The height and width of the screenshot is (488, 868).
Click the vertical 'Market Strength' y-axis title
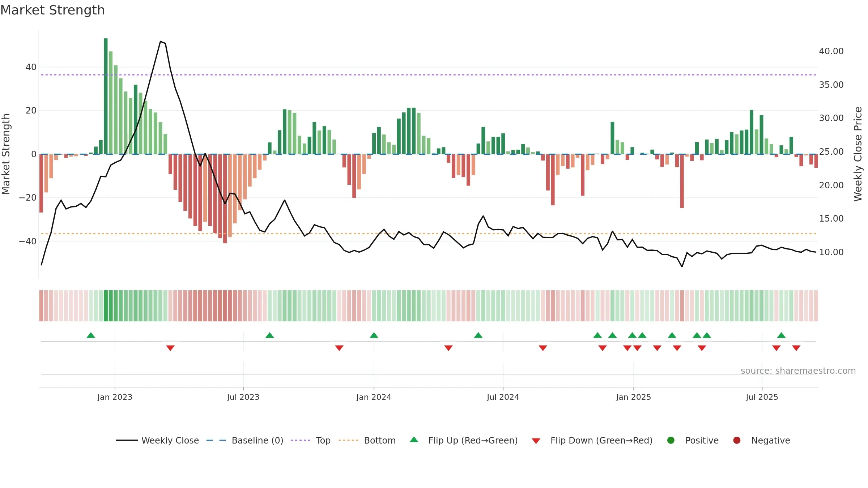6,154
